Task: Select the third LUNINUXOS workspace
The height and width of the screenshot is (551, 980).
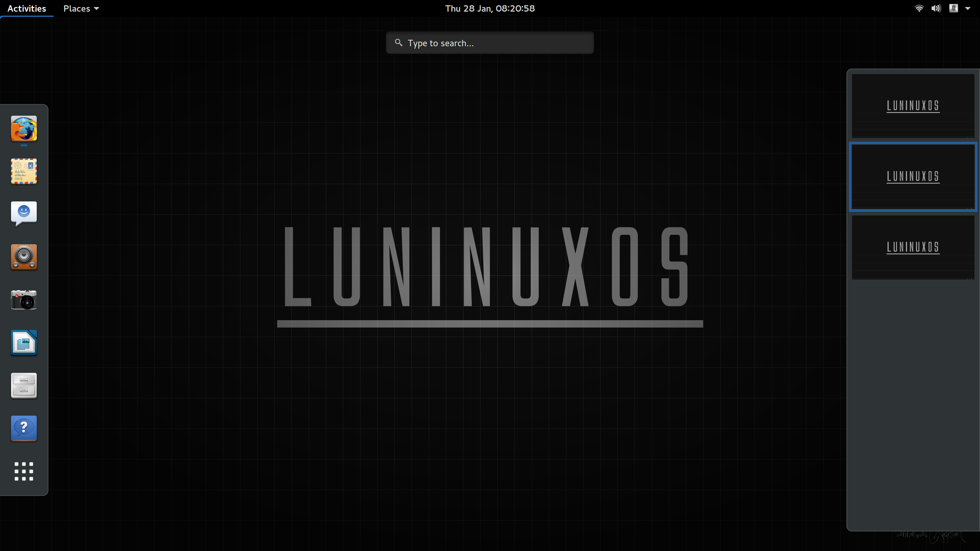Action: coord(913,247)
